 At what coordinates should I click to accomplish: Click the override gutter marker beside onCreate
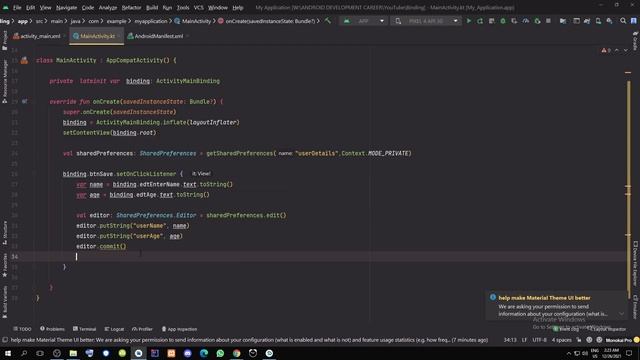[x=24, y=102]
